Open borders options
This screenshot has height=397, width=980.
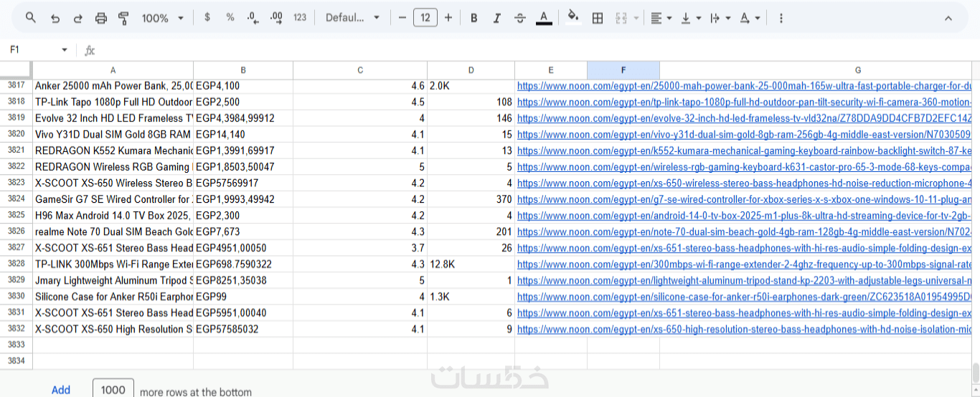pos(597,18)
